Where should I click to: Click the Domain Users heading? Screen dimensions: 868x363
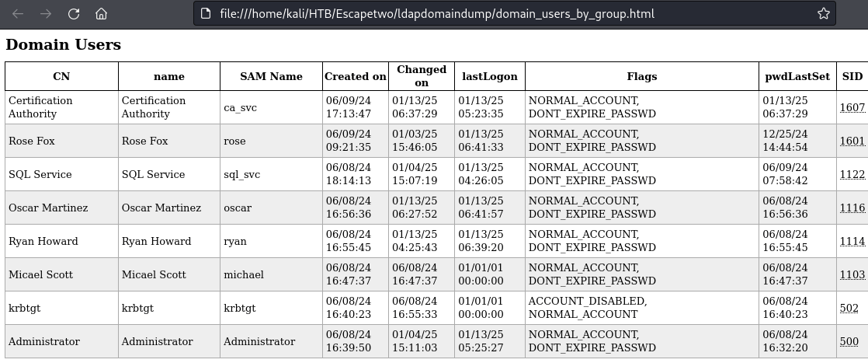pyautogui.click(x=63, y=45)
